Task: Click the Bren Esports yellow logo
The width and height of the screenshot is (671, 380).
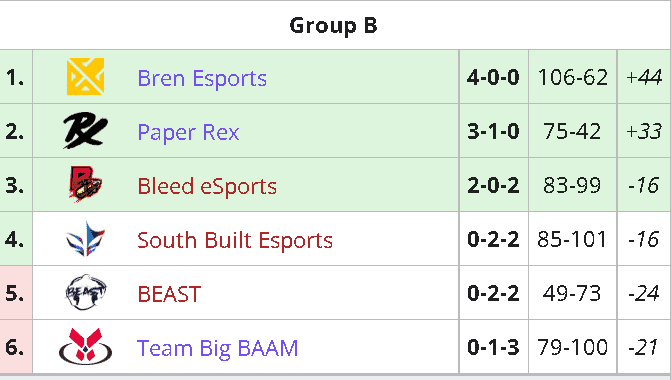Action: coord(85,77)
